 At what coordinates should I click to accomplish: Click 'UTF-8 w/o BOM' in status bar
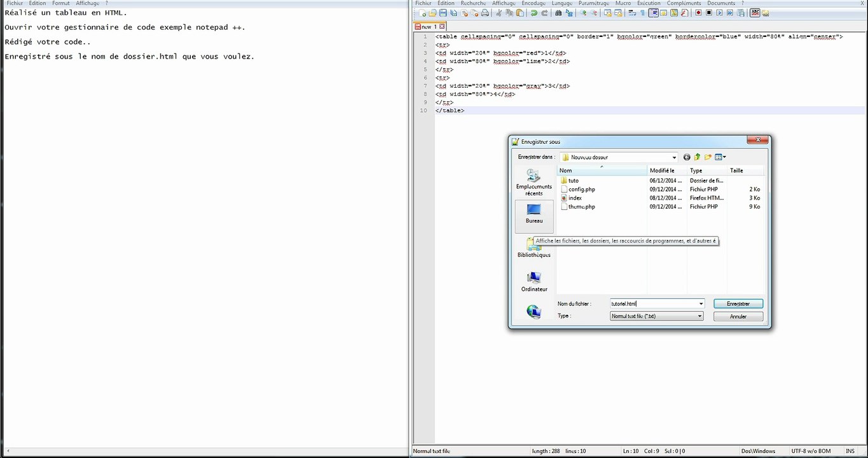pyautogui.click(x=811, y=451)
